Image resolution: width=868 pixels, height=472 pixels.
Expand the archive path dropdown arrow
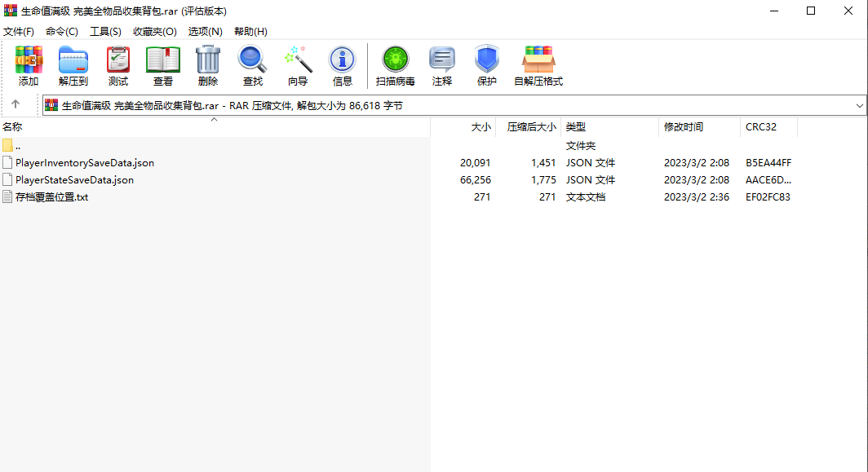[x=860, y=106]
